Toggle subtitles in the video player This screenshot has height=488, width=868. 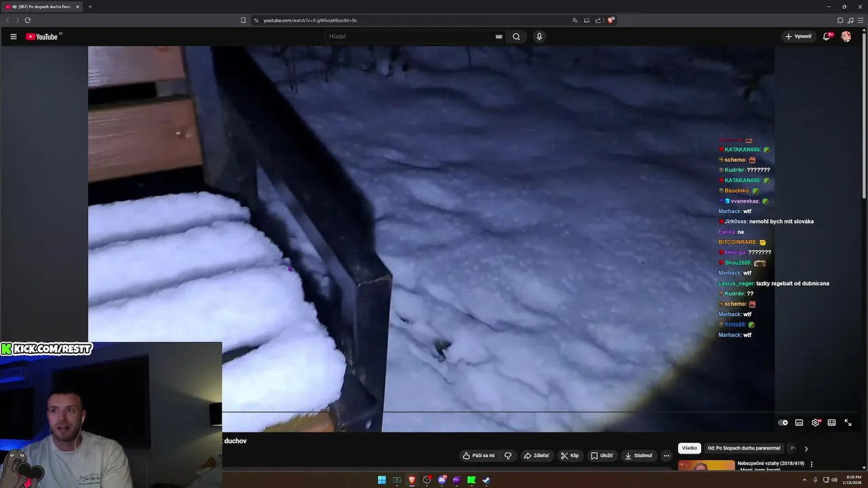(799, 422)
